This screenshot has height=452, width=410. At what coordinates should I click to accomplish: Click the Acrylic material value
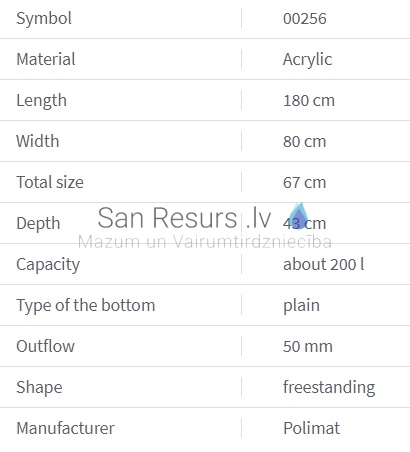click(307, 60)
